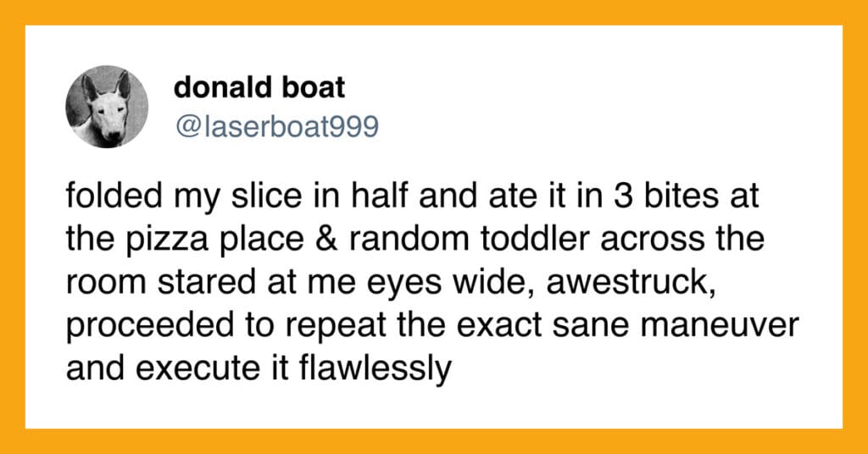Open the @laserboat999 handle
The image size is (868, 454).
pyautogui.click(x=277, y=127)
